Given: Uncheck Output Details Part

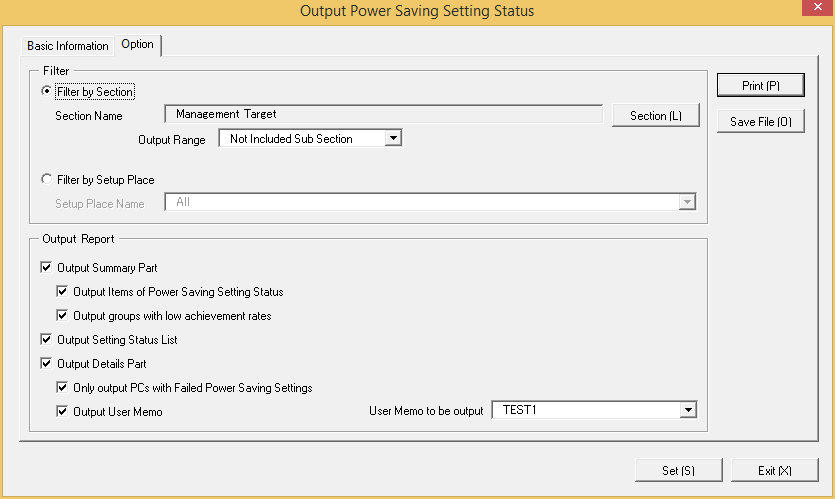Looking at the screenshot, I should pos(46,363).
